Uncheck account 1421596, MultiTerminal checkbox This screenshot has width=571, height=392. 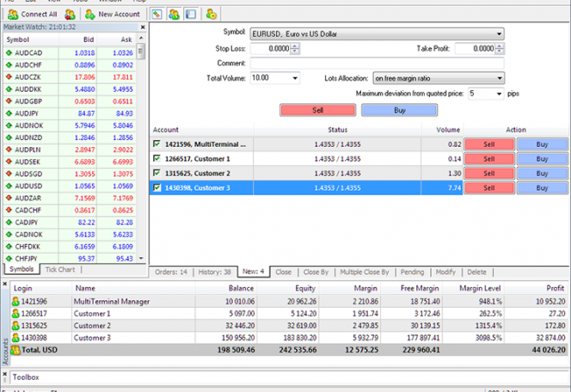tap(157, 144)
